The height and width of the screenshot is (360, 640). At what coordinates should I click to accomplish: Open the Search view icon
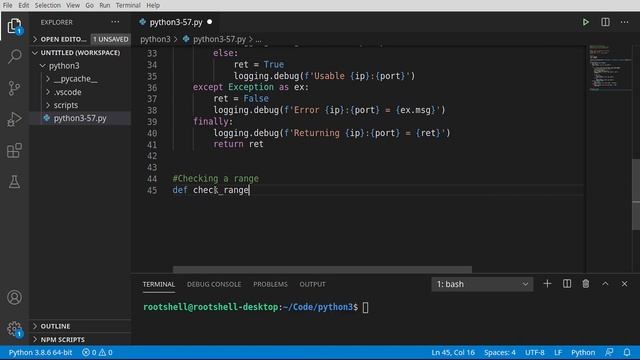tap(14, 56)
